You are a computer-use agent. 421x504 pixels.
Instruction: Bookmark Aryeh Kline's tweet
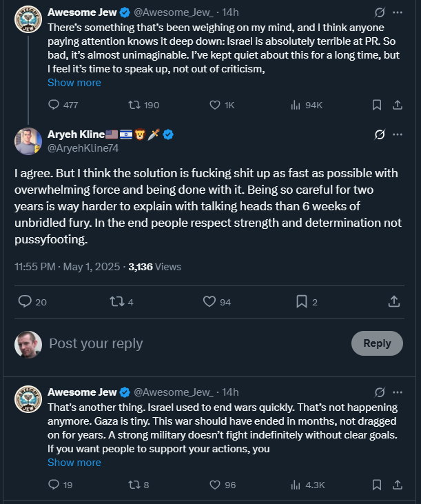click(301, 301)
